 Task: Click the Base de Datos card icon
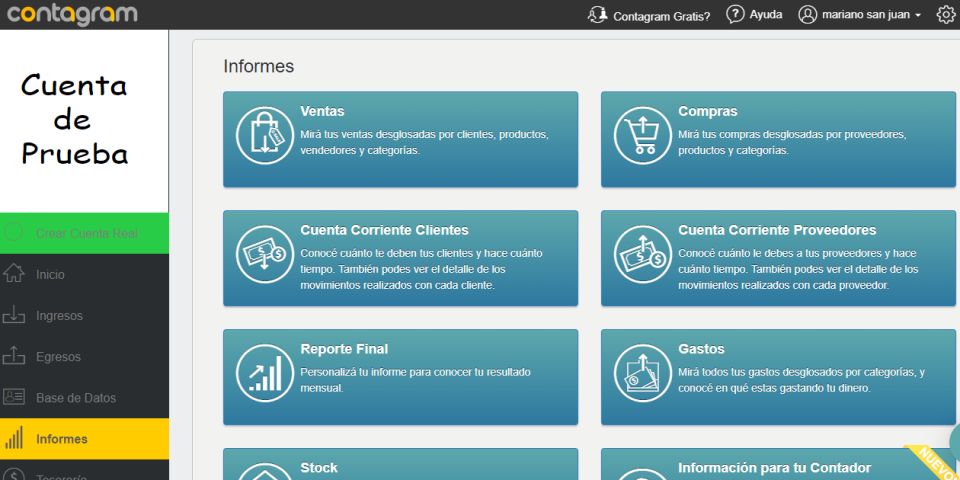pyautogui.click(x=13, y=397)
